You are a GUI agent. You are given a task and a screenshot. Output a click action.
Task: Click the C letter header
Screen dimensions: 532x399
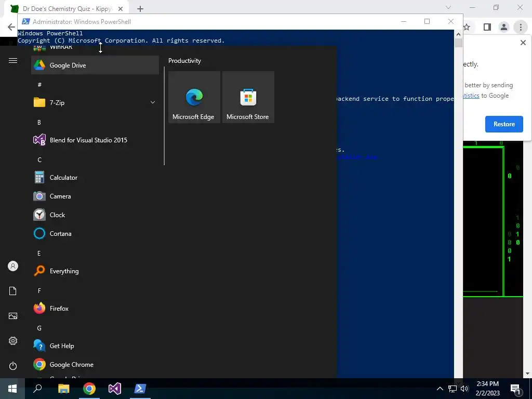39,160
